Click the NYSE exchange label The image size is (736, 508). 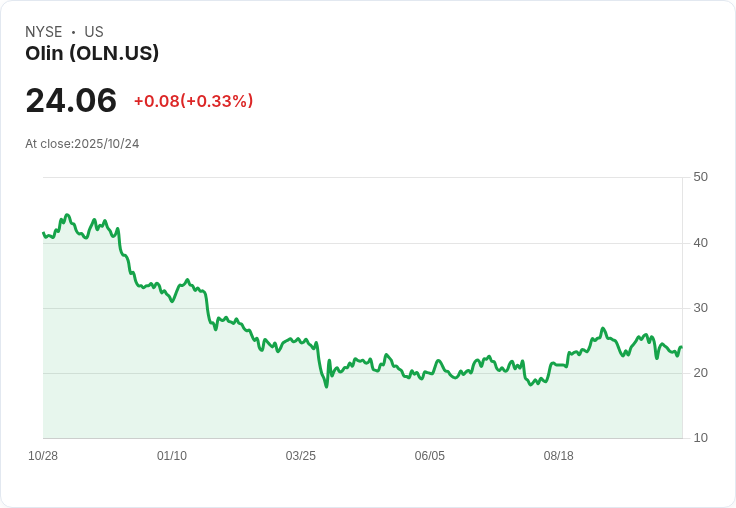tap(44, 32)
